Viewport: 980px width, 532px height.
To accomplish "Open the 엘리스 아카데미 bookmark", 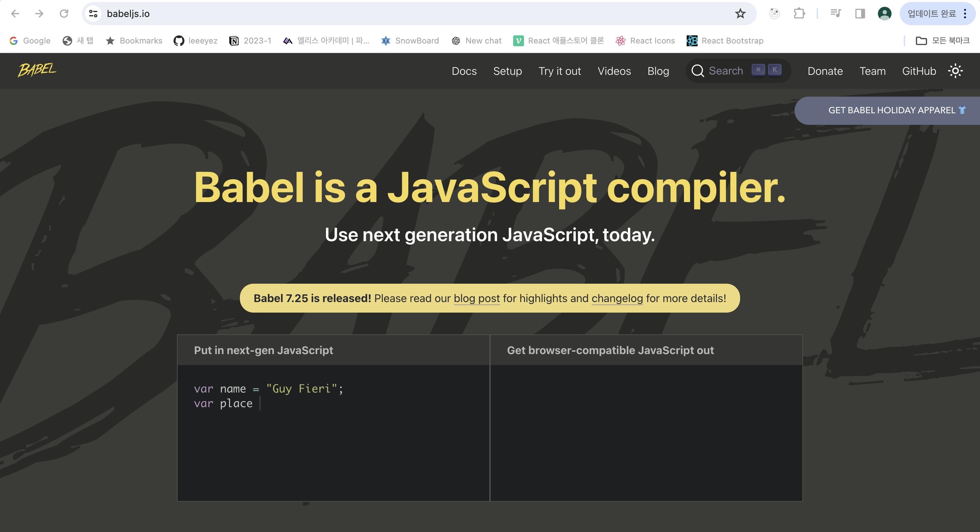I will pos(326,41).
